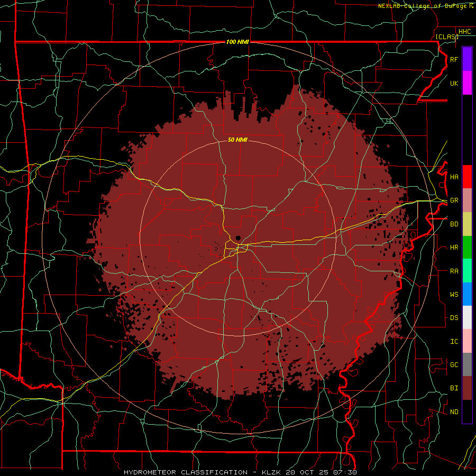476x476 pixels.
Task: Click the BD legend label
Action: [454, 224]
